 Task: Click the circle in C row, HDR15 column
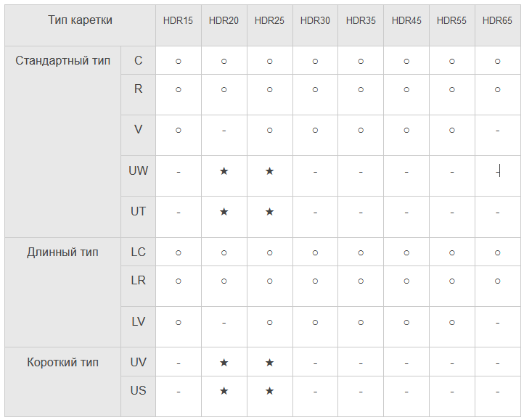pyautogui.click(x=179, y=62)
